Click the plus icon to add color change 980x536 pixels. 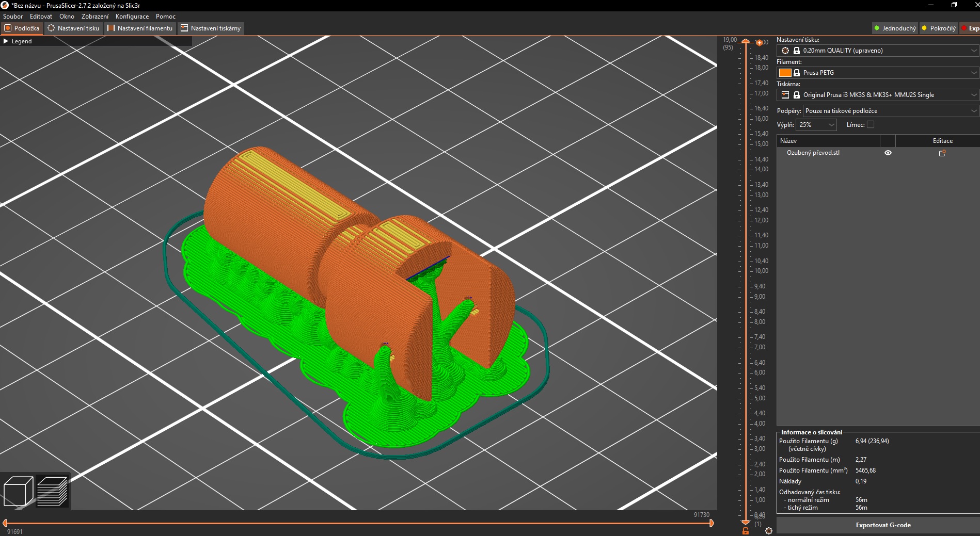pyautogui.click(x=759, y=42)
